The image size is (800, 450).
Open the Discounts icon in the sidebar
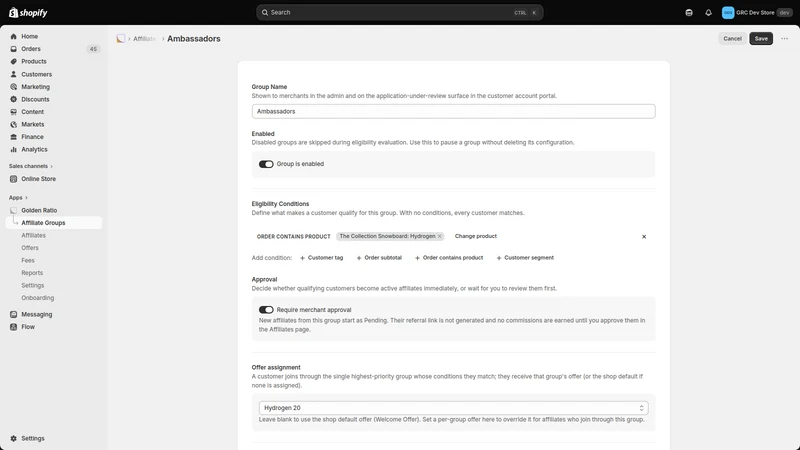tap(13, 99)
